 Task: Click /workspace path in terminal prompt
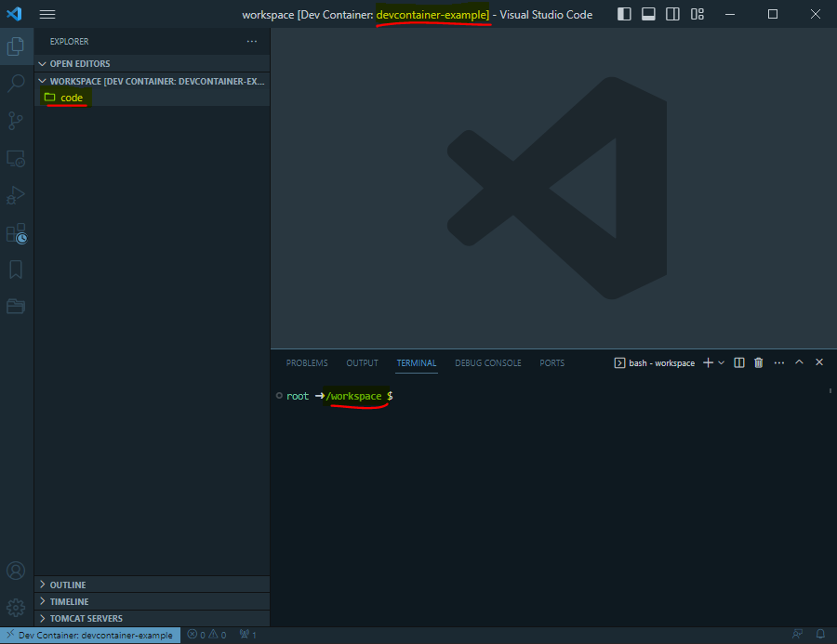click(x=354, y=396)
